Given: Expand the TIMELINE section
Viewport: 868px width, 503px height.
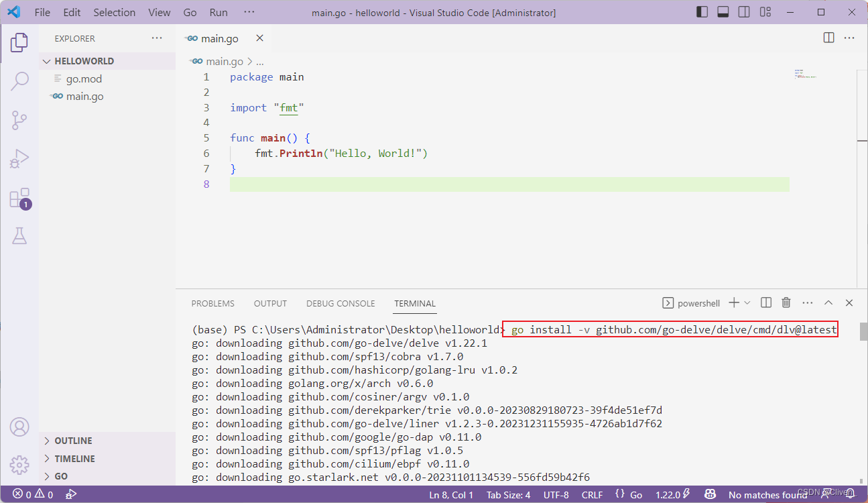Looking at the screenshot, I should point(107,459).
